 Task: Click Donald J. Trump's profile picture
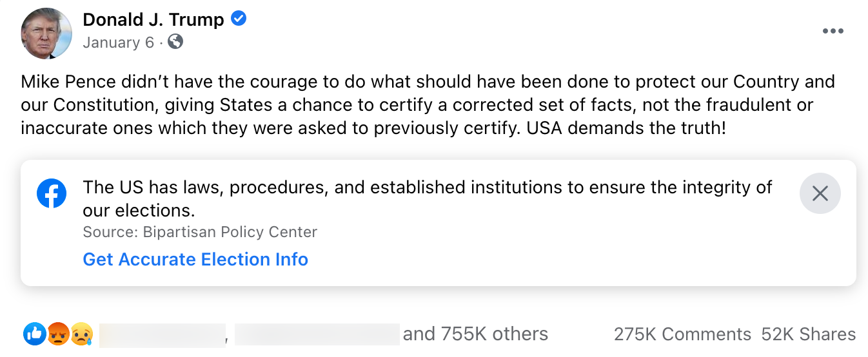46,34
